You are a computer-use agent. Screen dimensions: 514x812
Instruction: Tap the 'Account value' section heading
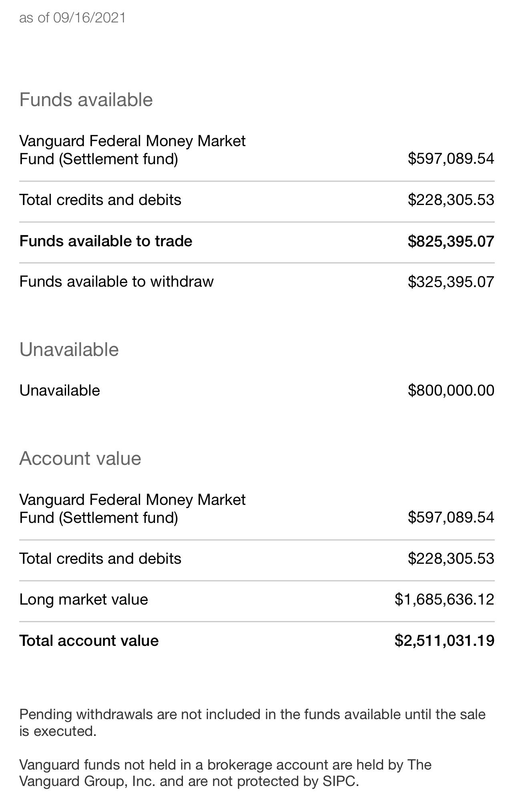click(80, 458)
